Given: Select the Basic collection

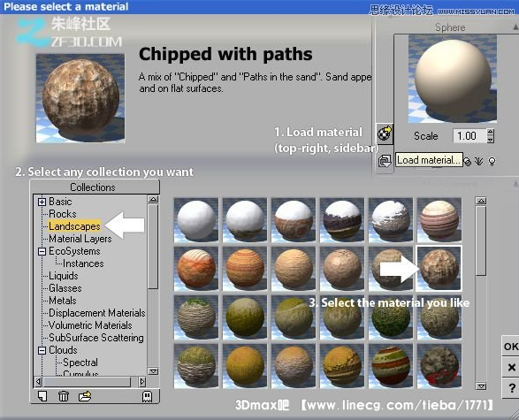Looking at the screenshot, I should (x=60, y=202).
